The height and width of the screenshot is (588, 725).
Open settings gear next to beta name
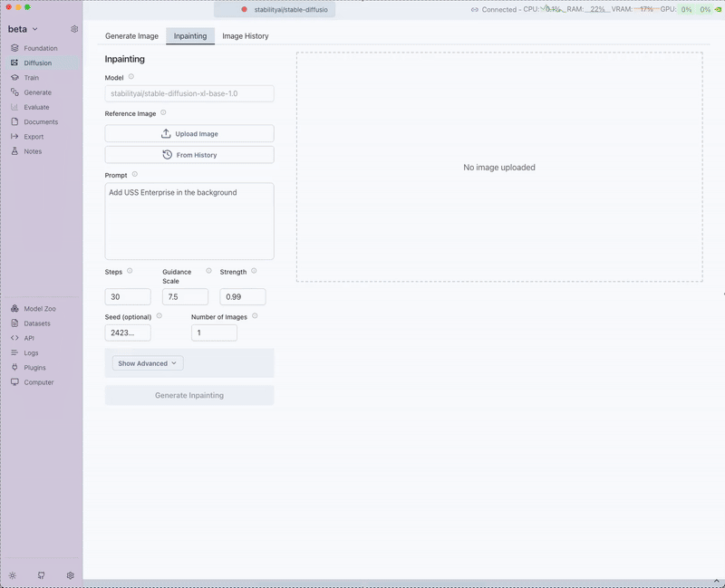[x=74, y=29]
